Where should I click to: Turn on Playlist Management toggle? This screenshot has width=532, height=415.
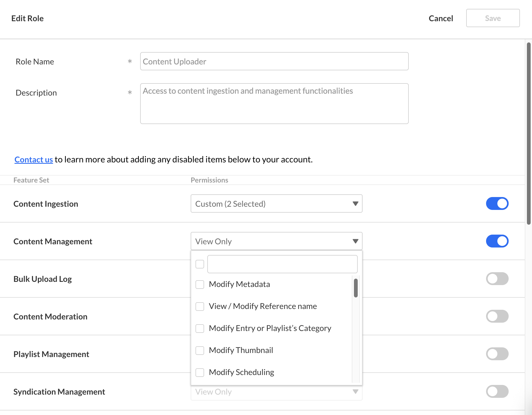pyautogui.click(x=497, y=354)
